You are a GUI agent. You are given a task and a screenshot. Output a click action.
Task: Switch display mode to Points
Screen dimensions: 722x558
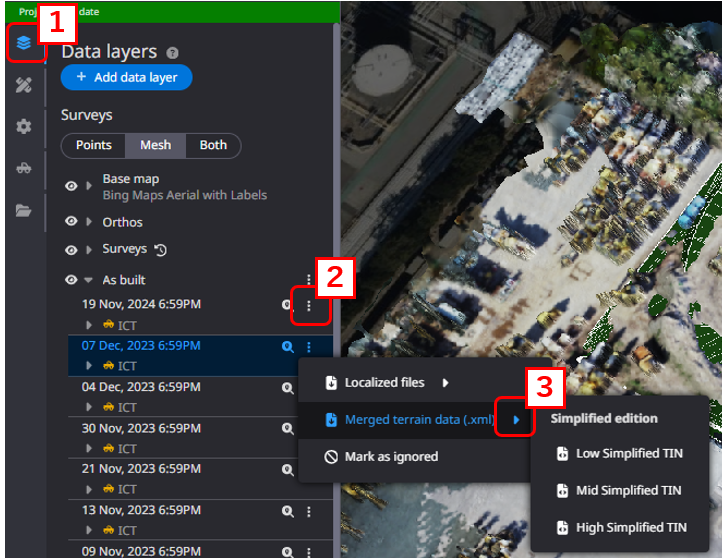[93, 145]
